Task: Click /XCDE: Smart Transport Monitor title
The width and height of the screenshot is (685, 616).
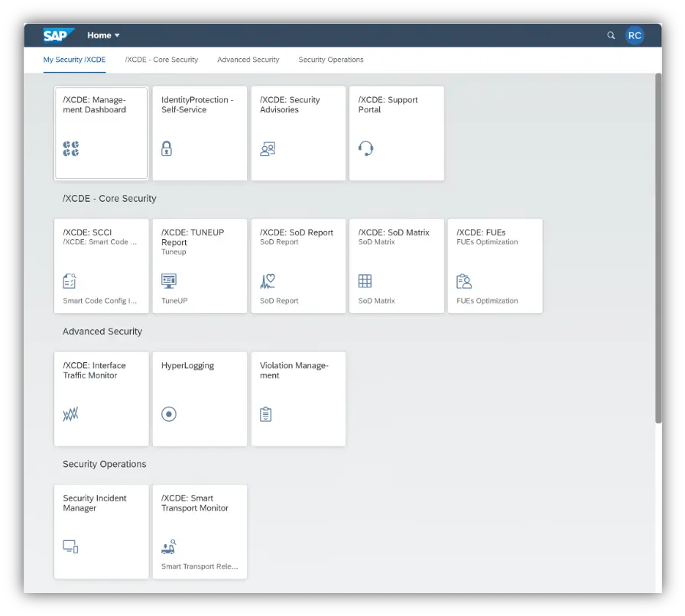Action: tap(195, 503)
